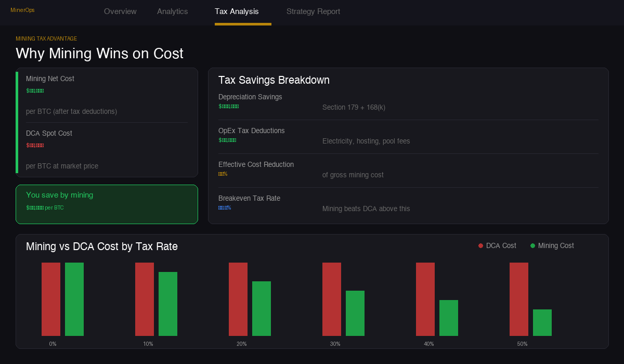
Task: Click the 'You save by mining' heading
Action: coord(60,195)
